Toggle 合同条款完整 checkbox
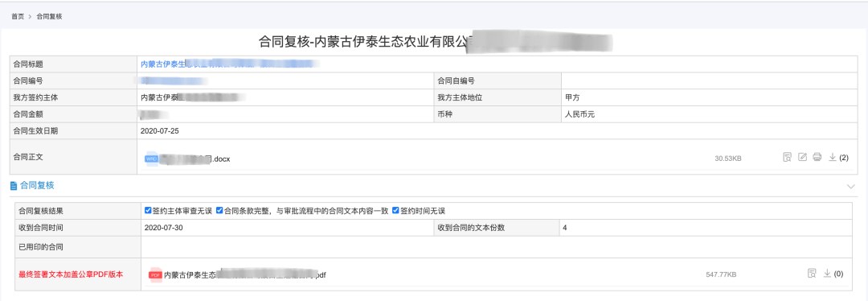The image size is (868, 301). [x=219, y=211]
